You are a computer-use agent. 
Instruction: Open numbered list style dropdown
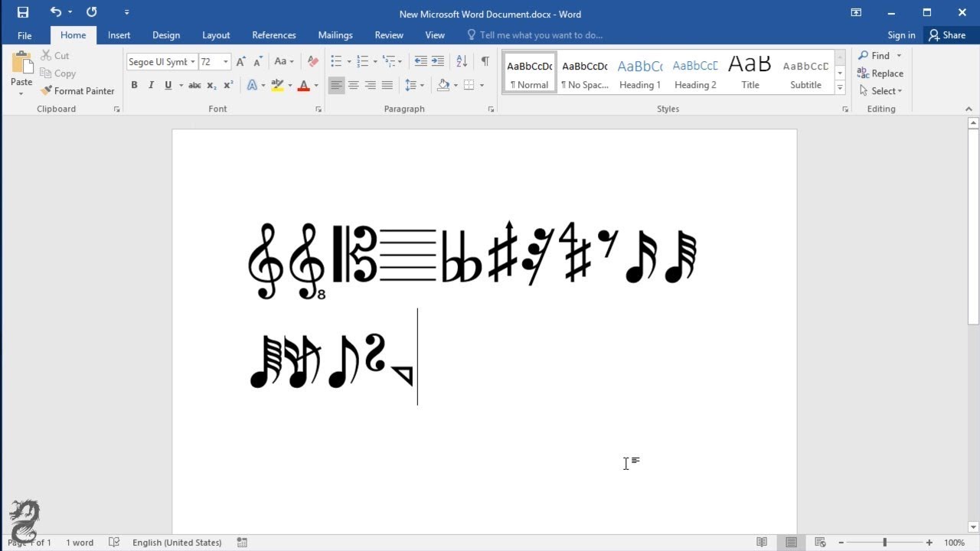click(x=376, y=62)
